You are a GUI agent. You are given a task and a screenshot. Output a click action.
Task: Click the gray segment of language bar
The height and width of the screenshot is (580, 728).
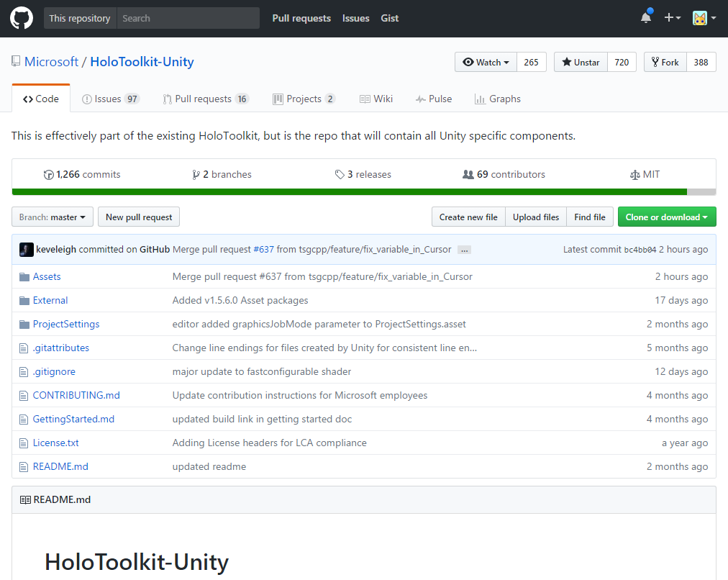point(701,192)
